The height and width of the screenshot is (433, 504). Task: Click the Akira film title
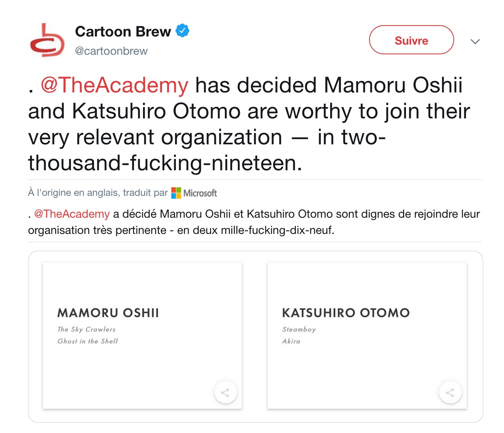pyautogui.click(x=291, y=341)
